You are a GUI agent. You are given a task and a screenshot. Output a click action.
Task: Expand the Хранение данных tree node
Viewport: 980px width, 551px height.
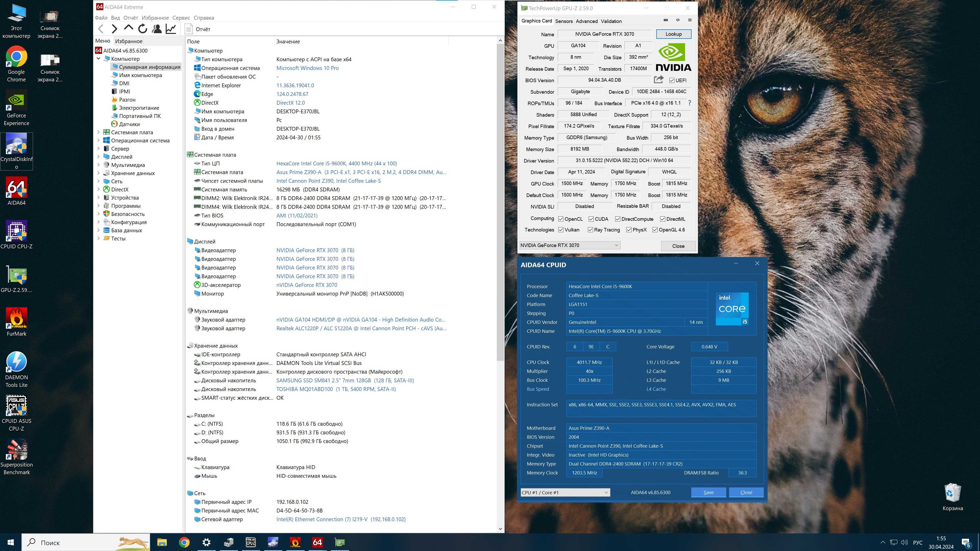99,173
